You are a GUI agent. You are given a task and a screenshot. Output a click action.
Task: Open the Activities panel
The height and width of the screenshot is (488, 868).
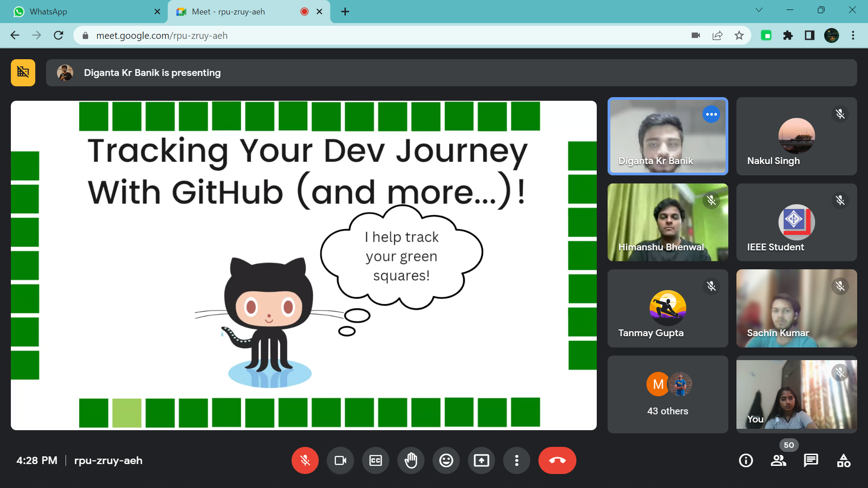pyautogui.click(x=844, y=460)
